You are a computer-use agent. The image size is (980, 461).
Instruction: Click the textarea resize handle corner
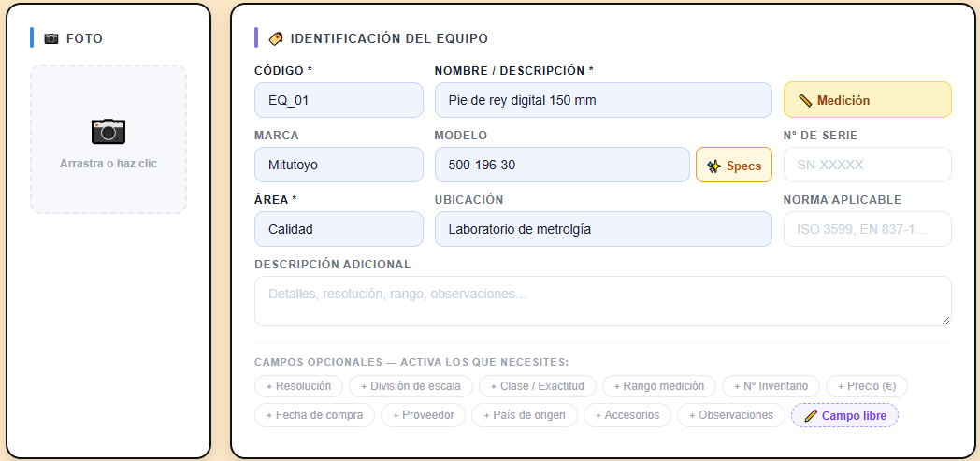[945, 321]
